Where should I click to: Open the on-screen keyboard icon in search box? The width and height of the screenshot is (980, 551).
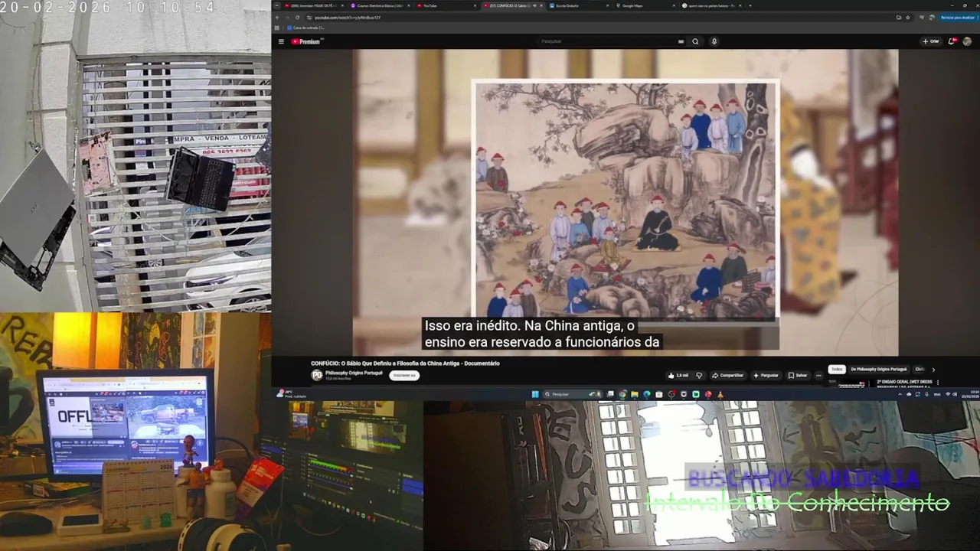point(681,41)
